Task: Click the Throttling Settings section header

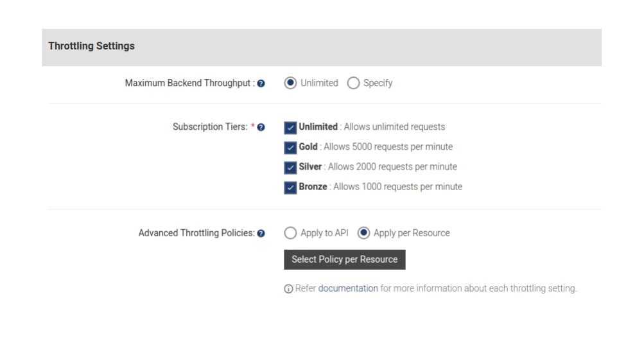Action: click(x=92, y=46)
